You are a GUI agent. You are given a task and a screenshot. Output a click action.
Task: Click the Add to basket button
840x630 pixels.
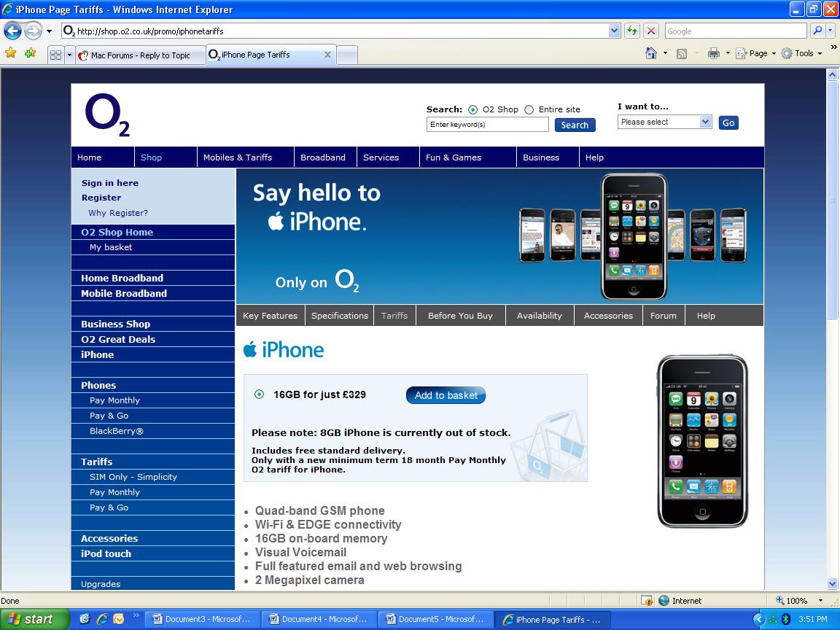tap(446, 394)
